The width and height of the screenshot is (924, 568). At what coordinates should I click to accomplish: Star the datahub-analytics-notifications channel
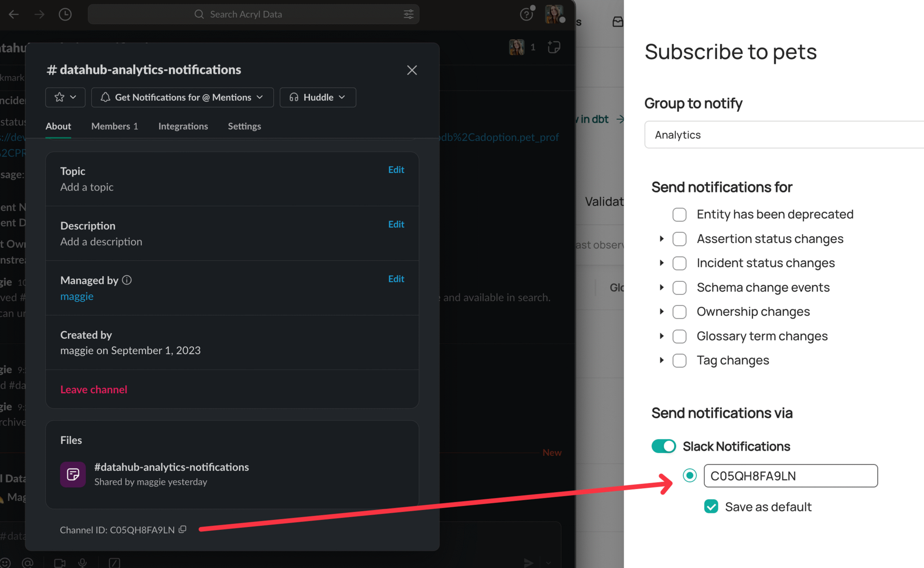(x=60, y=97)
